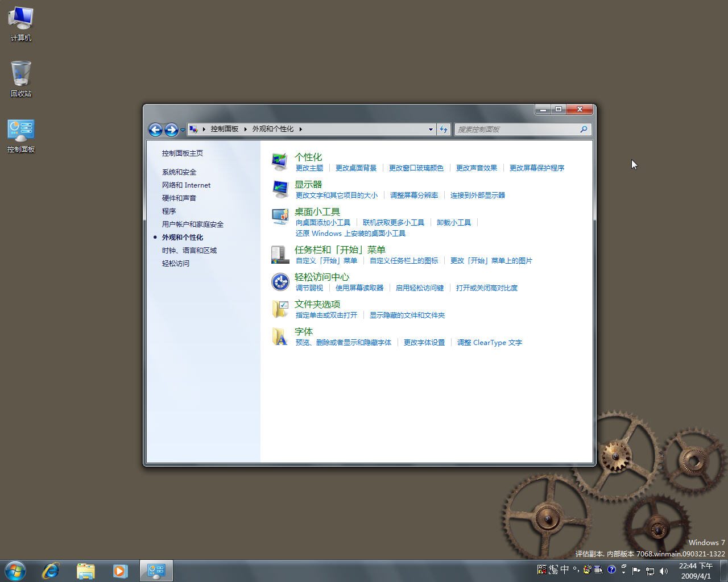Open 系统和安全 in sidebar
Image resolution: width=728 pixels, height=582 pixels.
pos(179,172)
